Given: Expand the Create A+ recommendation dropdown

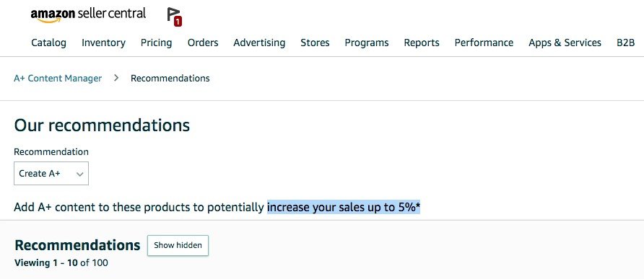Looking at the screenshot, I should [x=51, y=174].
